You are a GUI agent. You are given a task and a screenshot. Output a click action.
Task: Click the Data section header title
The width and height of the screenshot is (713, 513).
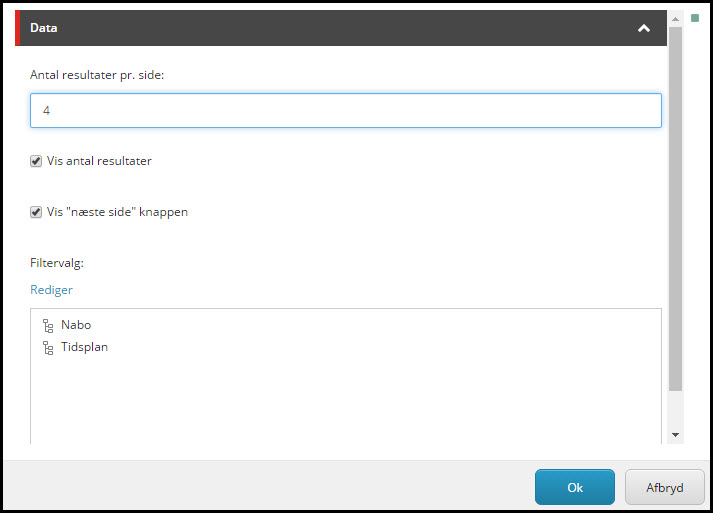[x=44, y=28]
